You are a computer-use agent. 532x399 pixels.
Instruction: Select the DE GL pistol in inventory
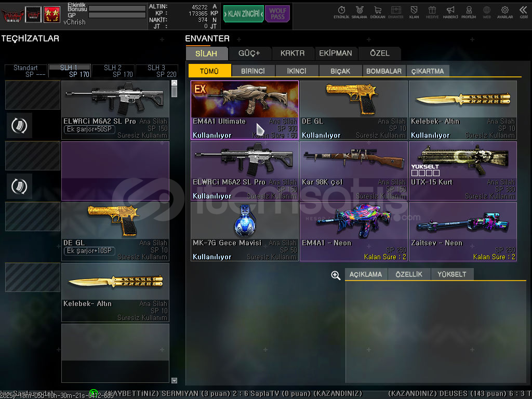click(x=353, y=110)
